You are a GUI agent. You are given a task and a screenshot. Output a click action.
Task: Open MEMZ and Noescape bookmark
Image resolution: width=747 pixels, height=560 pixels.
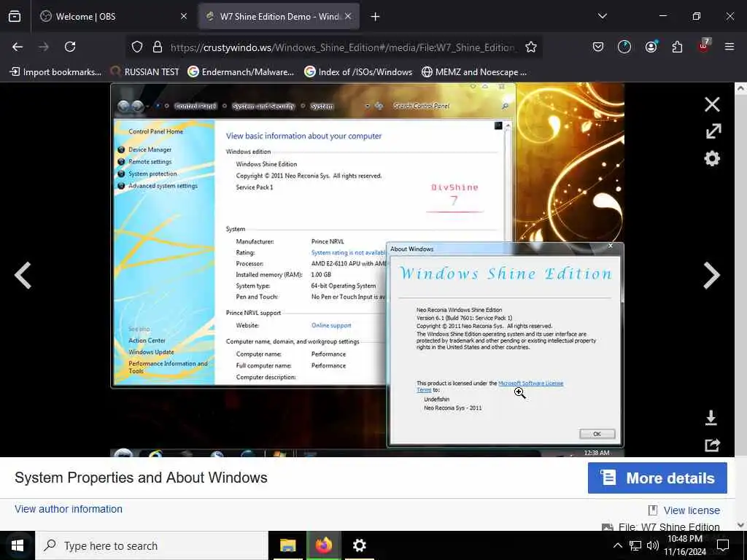pos(474,72)
